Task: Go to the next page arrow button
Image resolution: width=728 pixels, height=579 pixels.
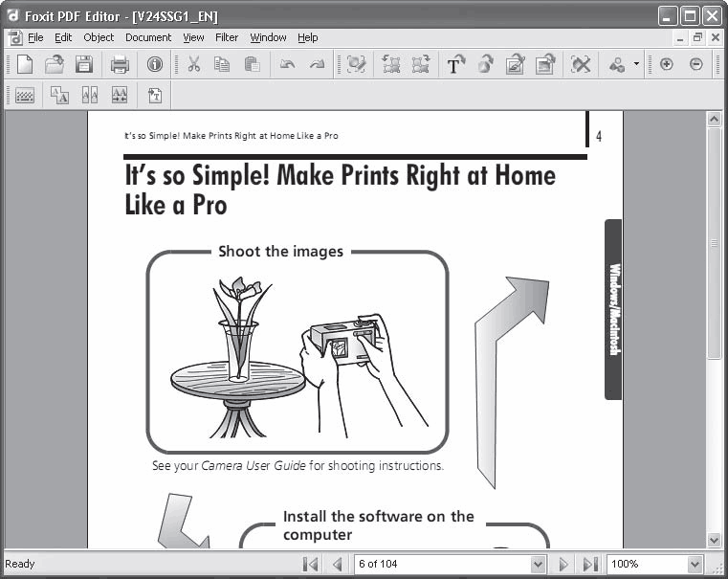Action: (563, 564)
